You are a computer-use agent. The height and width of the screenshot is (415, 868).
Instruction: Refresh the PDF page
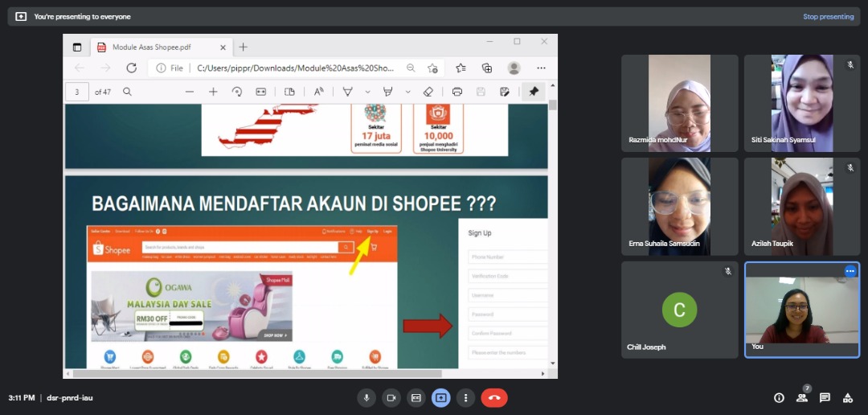(131, 68)
